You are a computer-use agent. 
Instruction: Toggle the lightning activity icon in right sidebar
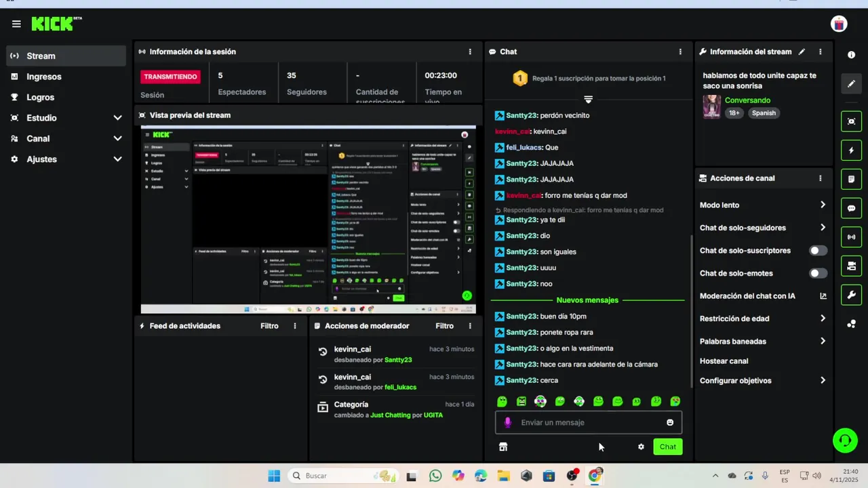(x=852, y=150)
